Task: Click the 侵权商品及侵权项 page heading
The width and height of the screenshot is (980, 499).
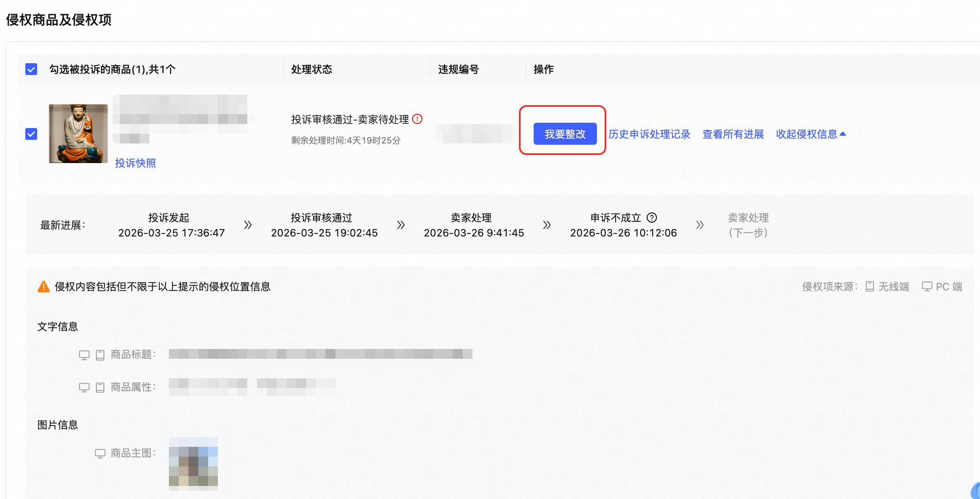Action: (x=59, y=20)
